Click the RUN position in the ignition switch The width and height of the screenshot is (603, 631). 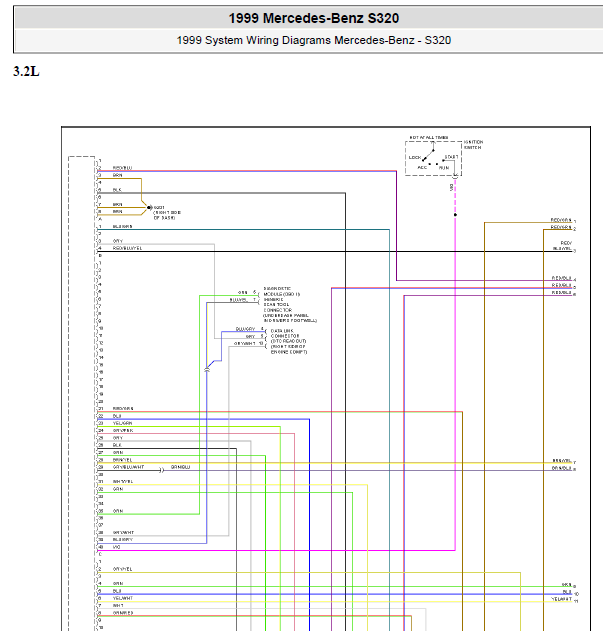(x=444, y=168)
